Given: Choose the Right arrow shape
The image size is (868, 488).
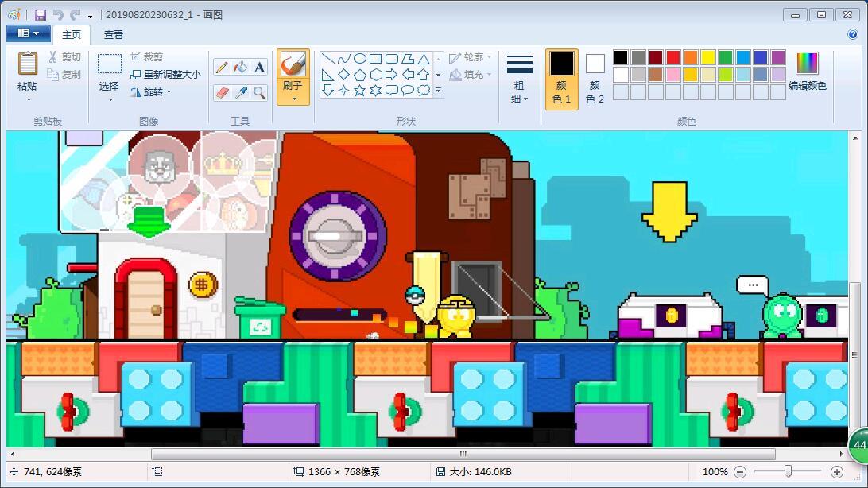Looking at the screenshot, I should (392, 74).
